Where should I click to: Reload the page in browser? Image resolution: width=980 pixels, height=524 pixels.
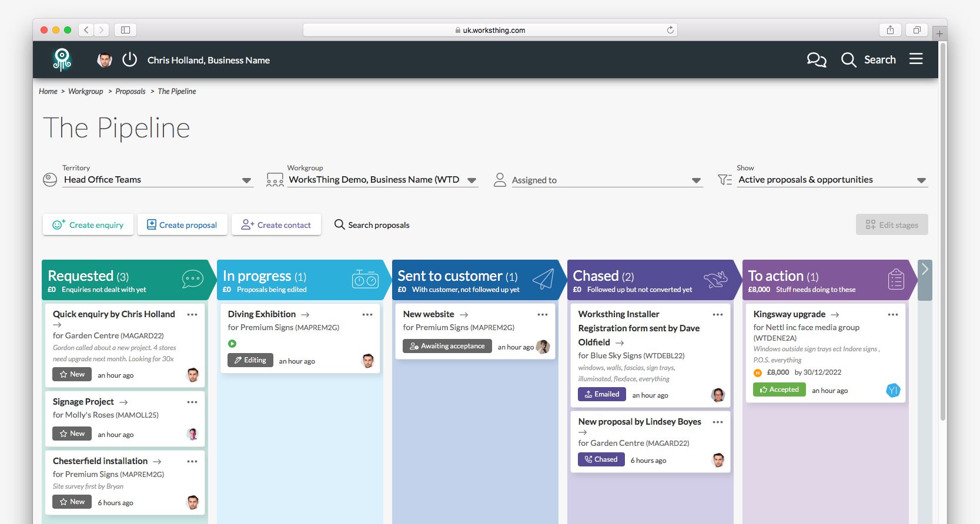pos(670,30)
